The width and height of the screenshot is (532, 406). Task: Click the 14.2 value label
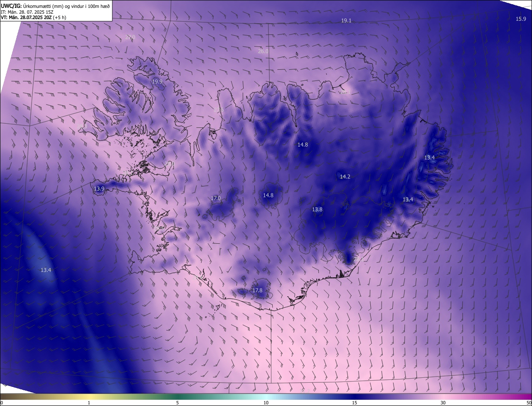(345, 177)
